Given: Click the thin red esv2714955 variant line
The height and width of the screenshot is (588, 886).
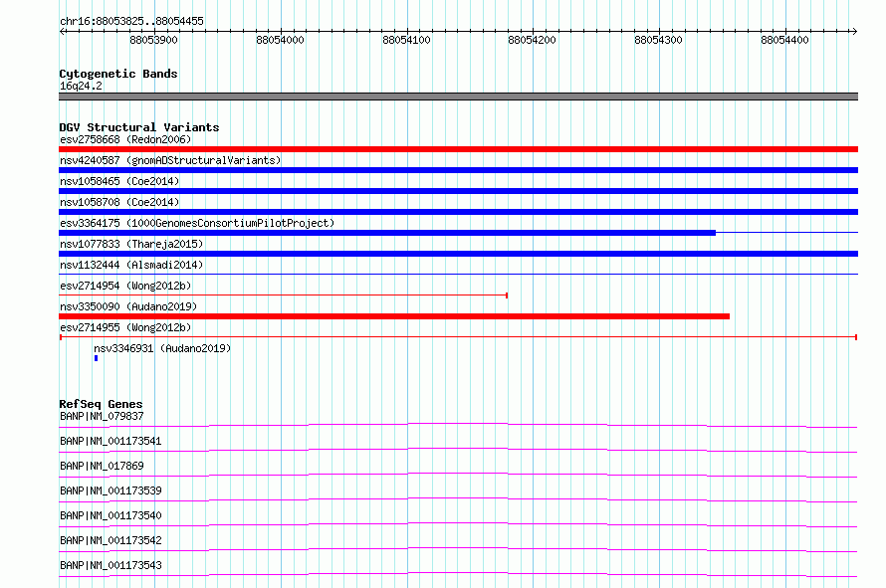Looking at the screenshot, I should click(x=458, y=337).
